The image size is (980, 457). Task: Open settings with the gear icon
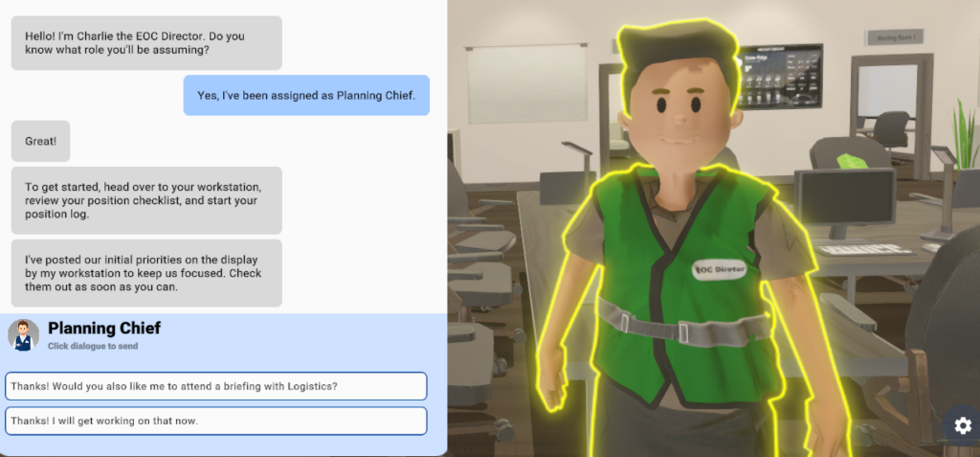coord(963,425)
